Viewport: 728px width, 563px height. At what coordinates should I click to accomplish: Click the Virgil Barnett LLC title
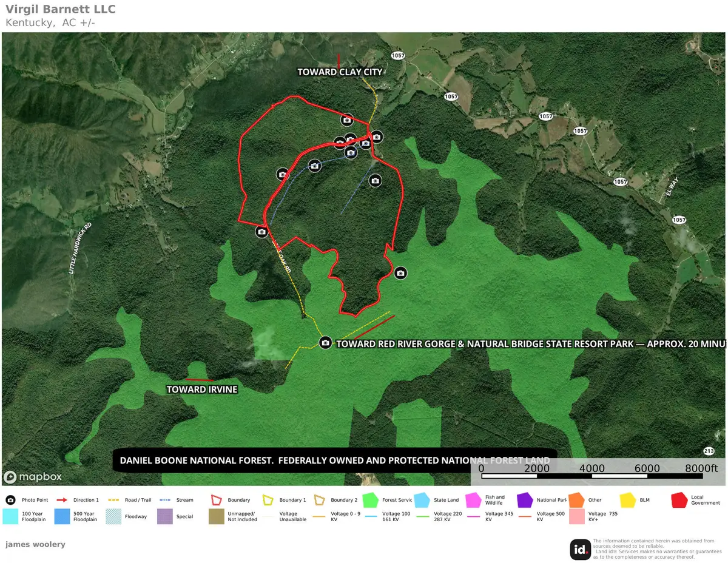coord(60,9)
